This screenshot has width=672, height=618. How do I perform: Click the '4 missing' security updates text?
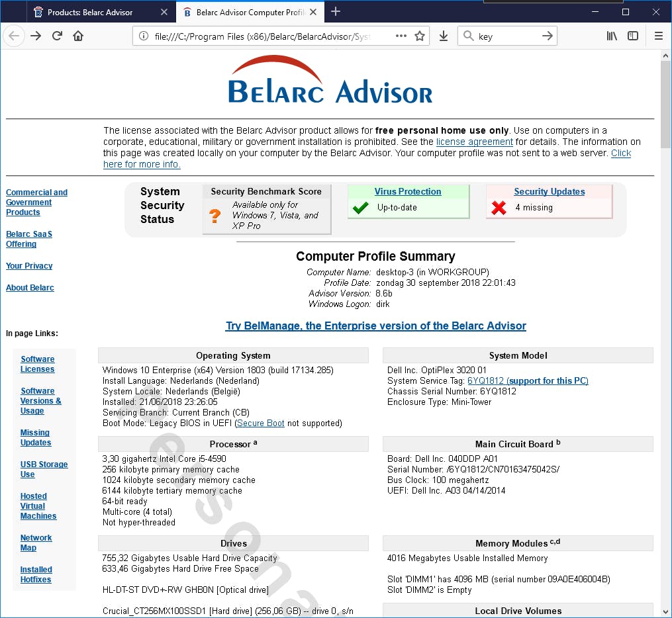pyautogui.click(x=534, y=208)
